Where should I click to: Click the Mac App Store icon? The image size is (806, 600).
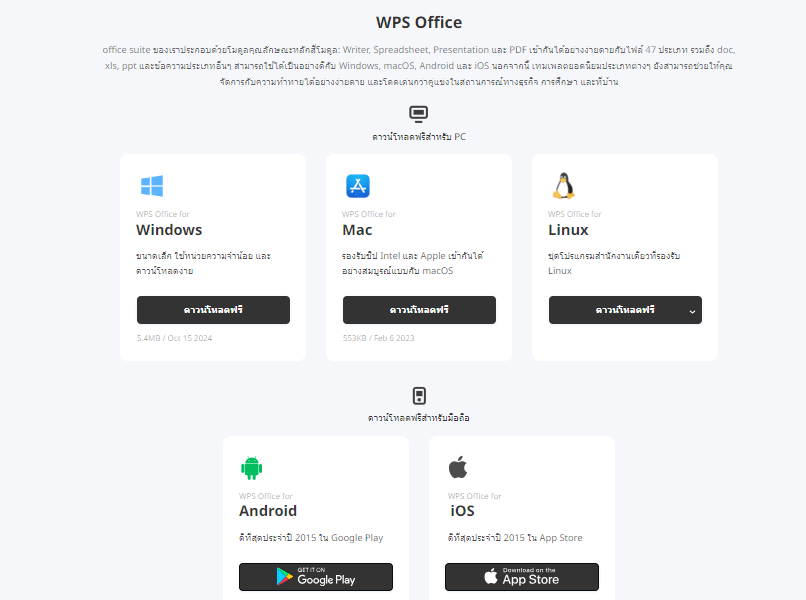point(358,186)
